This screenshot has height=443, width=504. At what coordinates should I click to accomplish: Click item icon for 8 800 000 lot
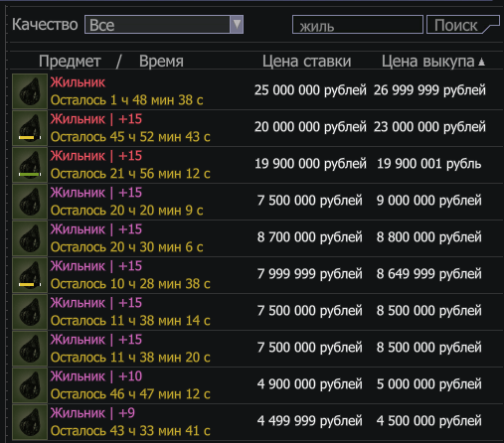coord(30,238)
